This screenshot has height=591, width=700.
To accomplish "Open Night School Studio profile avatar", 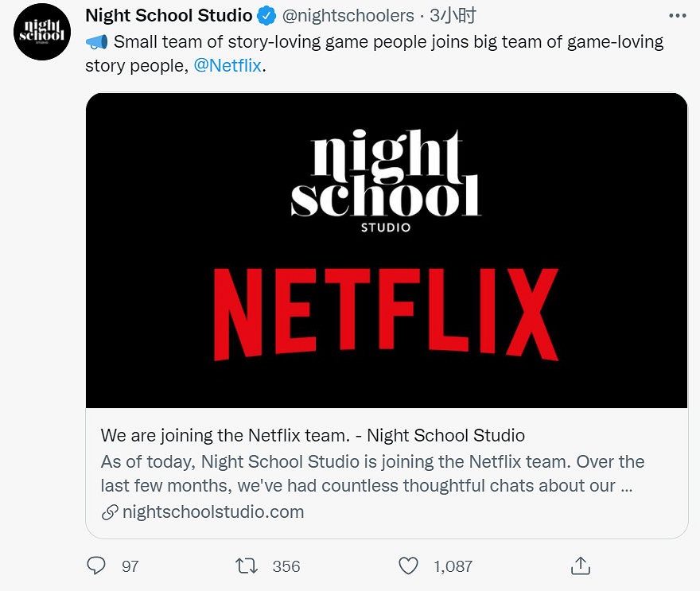I will tap(41, 33).
